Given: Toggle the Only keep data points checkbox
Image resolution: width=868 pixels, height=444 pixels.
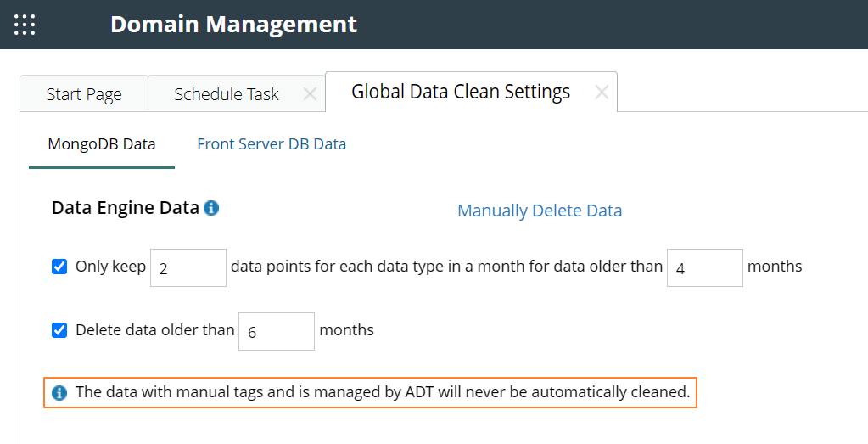Looking at the screenshot, I should point(59,267).
